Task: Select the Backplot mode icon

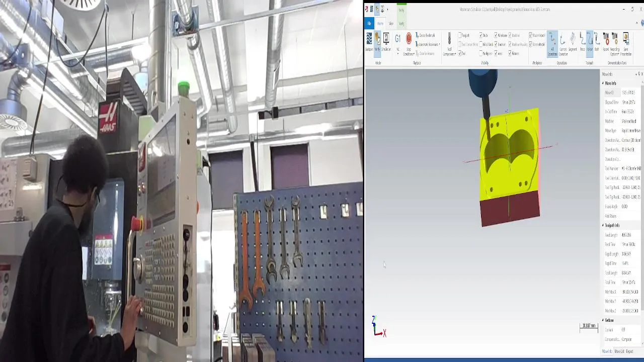Action: pos(369,42)
